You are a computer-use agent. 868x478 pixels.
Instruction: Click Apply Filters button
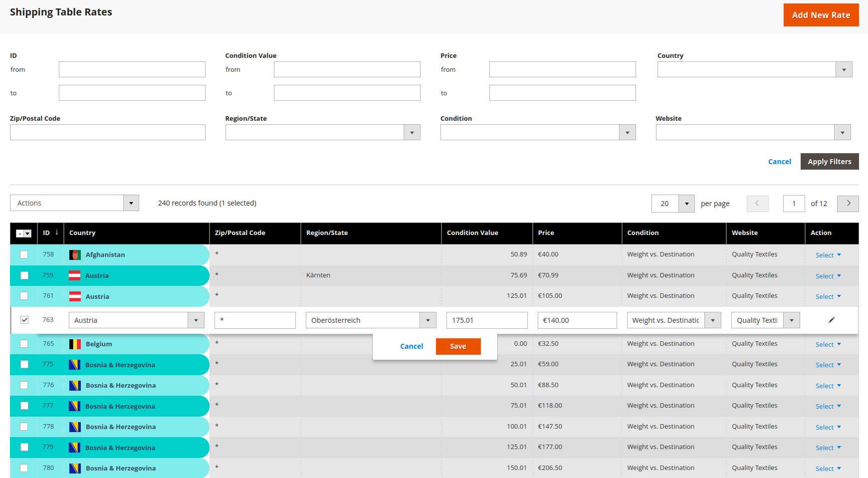(829, 162)
